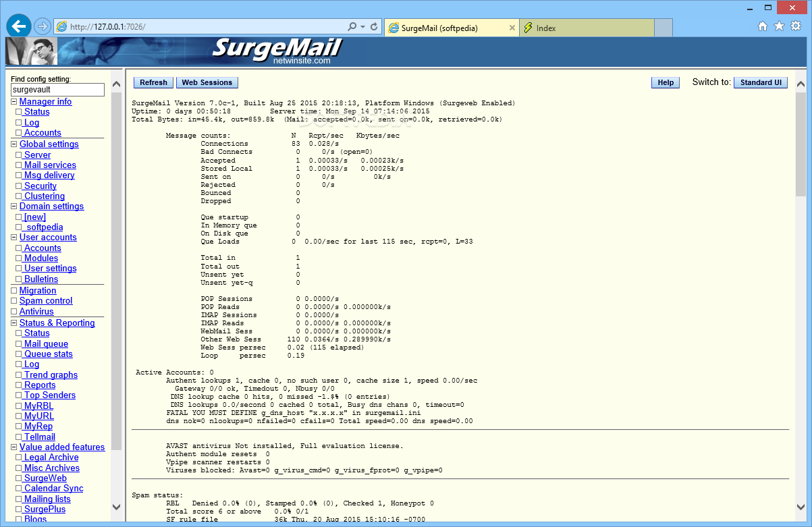Open Favorites with the star icon
Viewport: 812px width, 527px height.
[779, 26]
